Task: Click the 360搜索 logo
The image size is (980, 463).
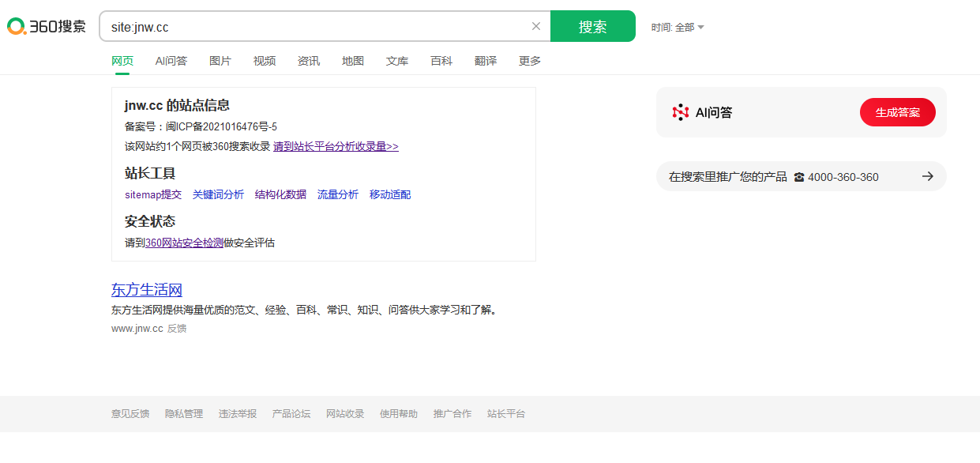Action: click(47, 26)
